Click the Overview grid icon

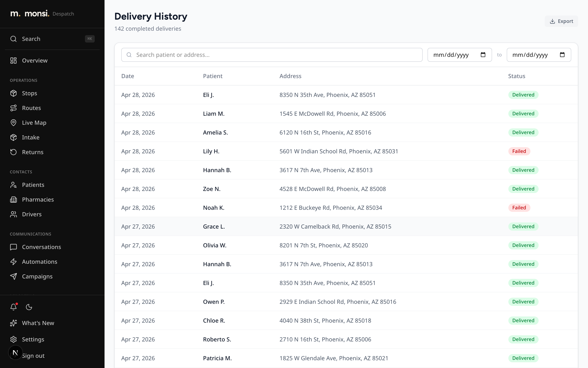point(14,60)
